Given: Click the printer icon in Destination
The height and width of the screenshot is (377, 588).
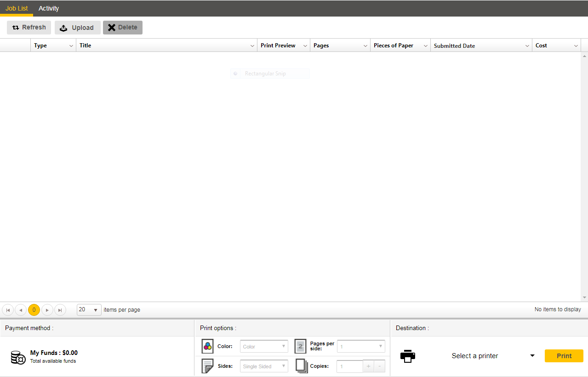Looking at the screenshot, I should [408, 356].
